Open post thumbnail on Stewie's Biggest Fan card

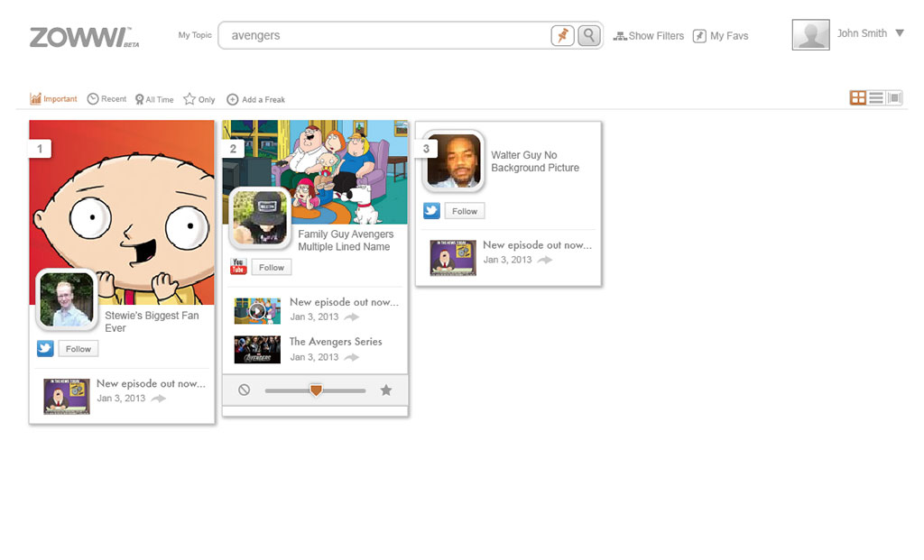coord(67,396)
